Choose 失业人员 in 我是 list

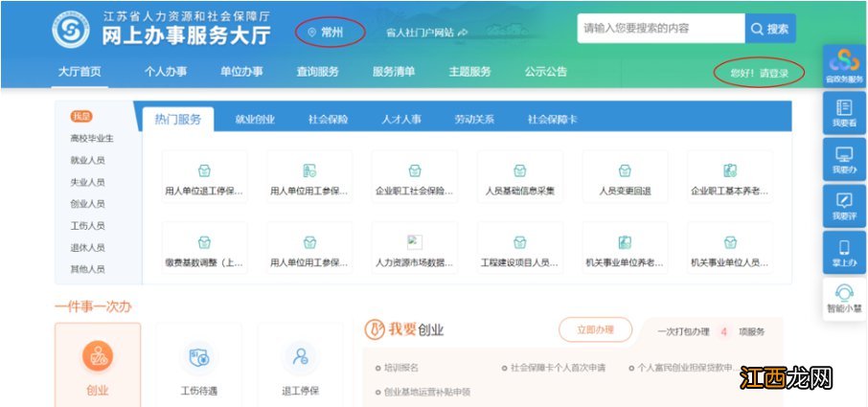tap(87, 182)
